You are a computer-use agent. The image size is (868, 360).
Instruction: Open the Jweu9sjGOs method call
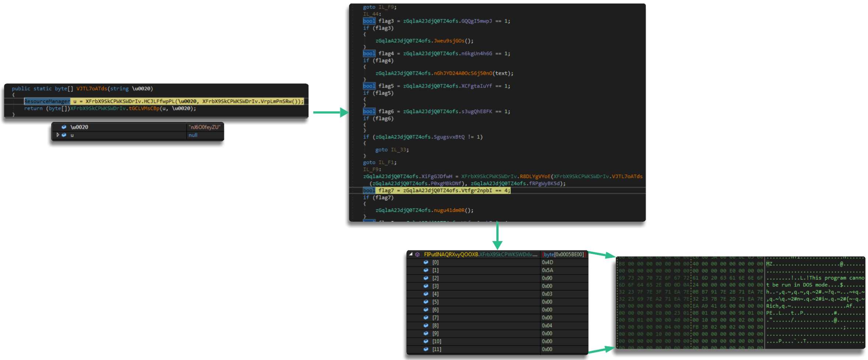pos(449,41)
